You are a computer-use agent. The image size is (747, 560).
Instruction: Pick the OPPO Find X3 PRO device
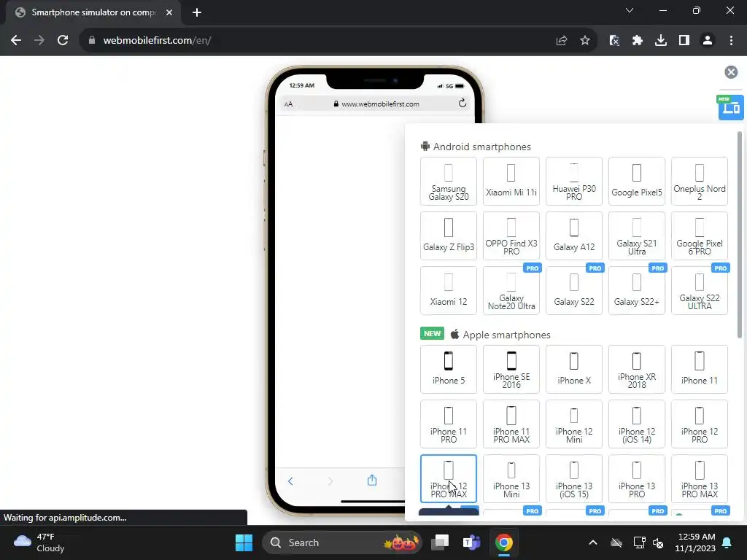click(x=511, y=236)
